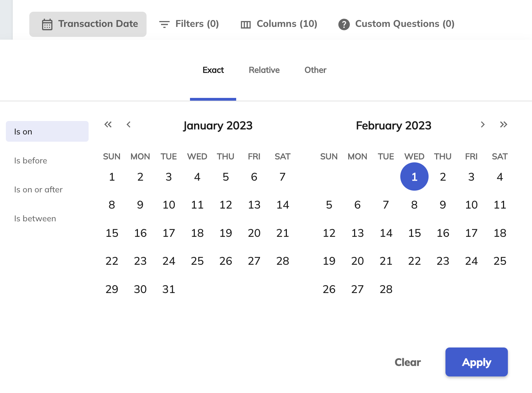Choose February 10 in the calendar
This screenshot has width=532, height=393.
tap(471, 205)
